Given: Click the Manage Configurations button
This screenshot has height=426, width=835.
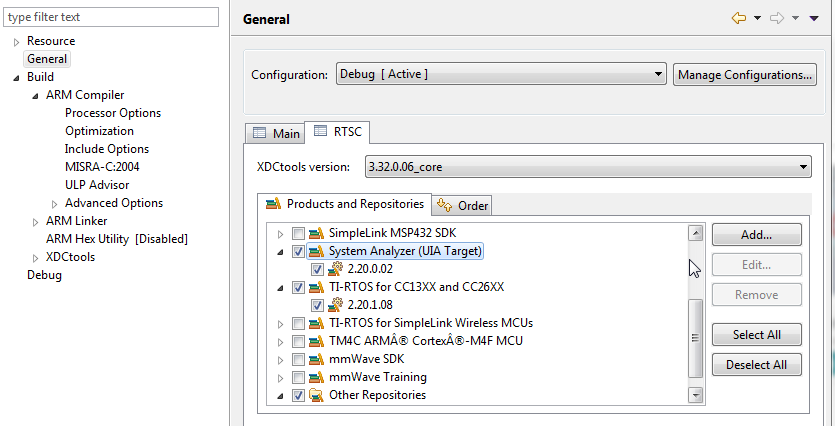Looking at the screenshot, I should pyautogui.click(x=745, y=74).
